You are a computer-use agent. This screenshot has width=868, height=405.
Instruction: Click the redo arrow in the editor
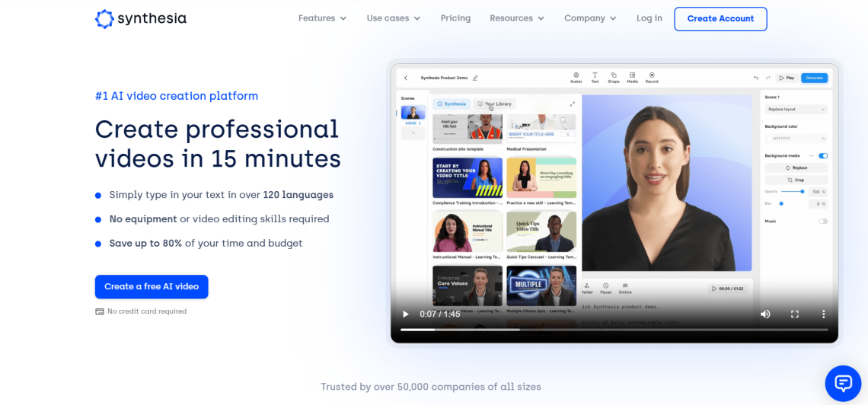[x=767, y=78]
